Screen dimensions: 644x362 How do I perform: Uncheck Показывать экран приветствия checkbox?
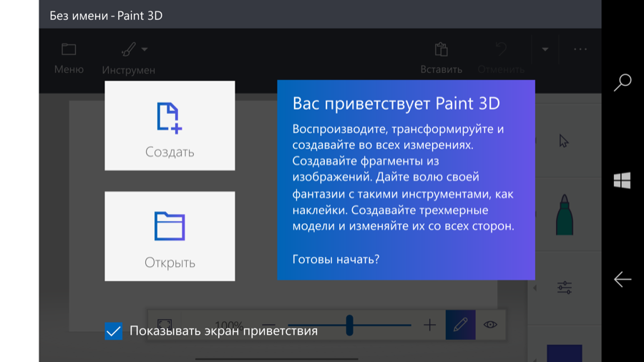coord(113,331)
